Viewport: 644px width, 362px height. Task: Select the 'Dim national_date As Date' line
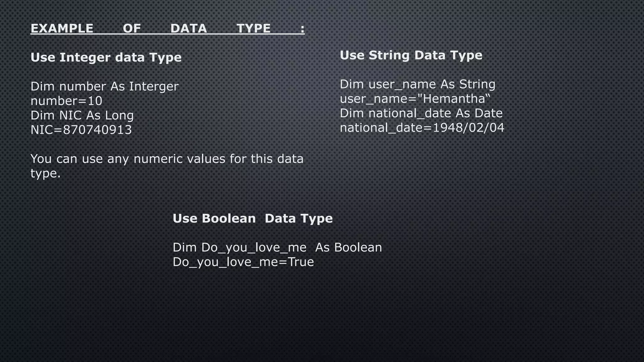[x=421, y=113]
